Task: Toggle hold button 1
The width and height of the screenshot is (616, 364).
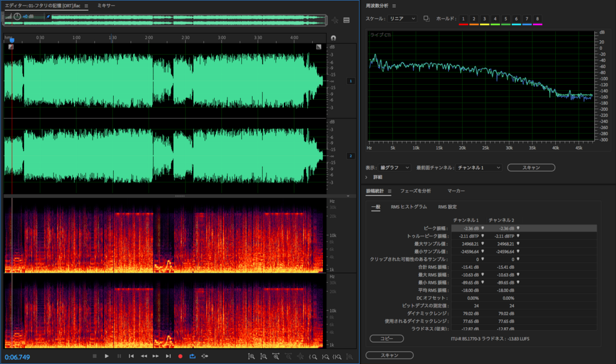Action: click(463, 19)
